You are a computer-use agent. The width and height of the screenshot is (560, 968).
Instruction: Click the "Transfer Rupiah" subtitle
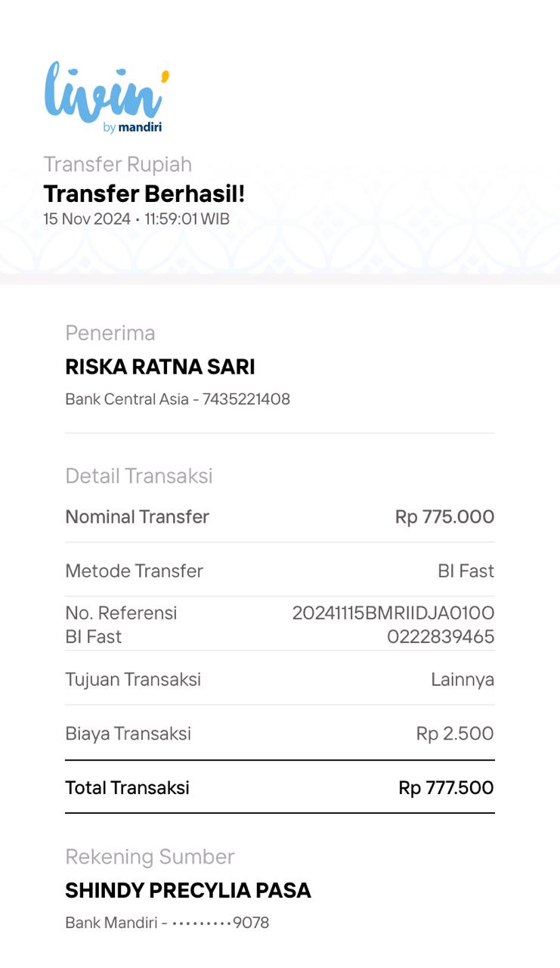point(118,164)
